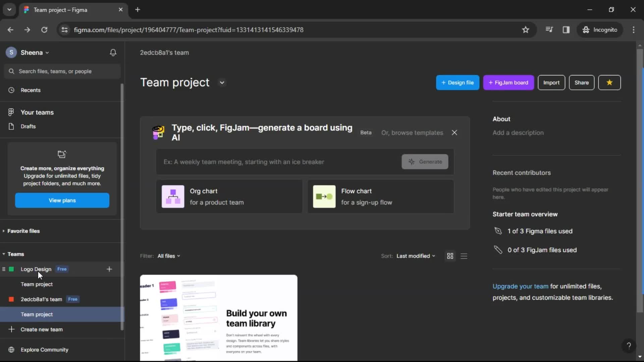Click the Org chart template icon
The image size is (644, 362).
(172, 197)
